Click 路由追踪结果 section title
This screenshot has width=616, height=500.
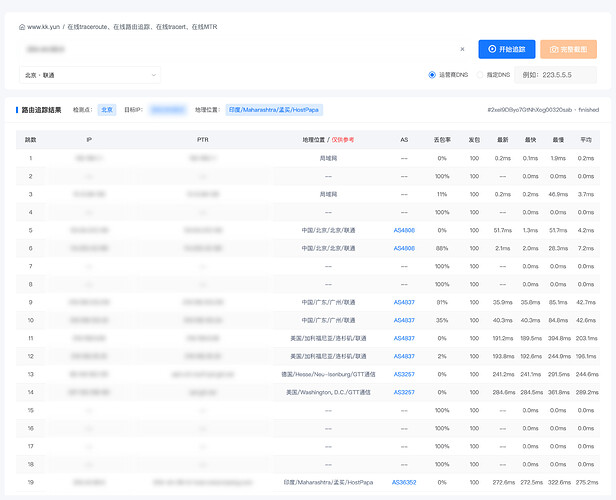coord(41,110)
